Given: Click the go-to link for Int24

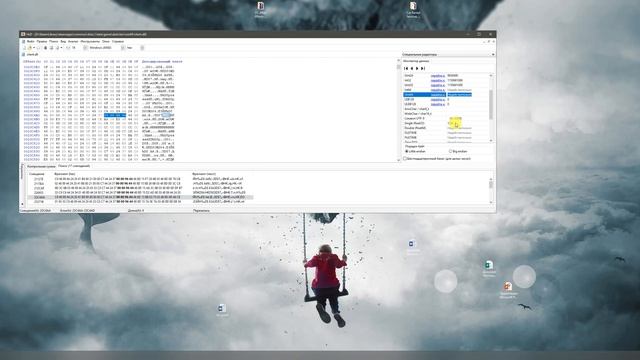Looking at the screenshot, I should pos(438,76).
